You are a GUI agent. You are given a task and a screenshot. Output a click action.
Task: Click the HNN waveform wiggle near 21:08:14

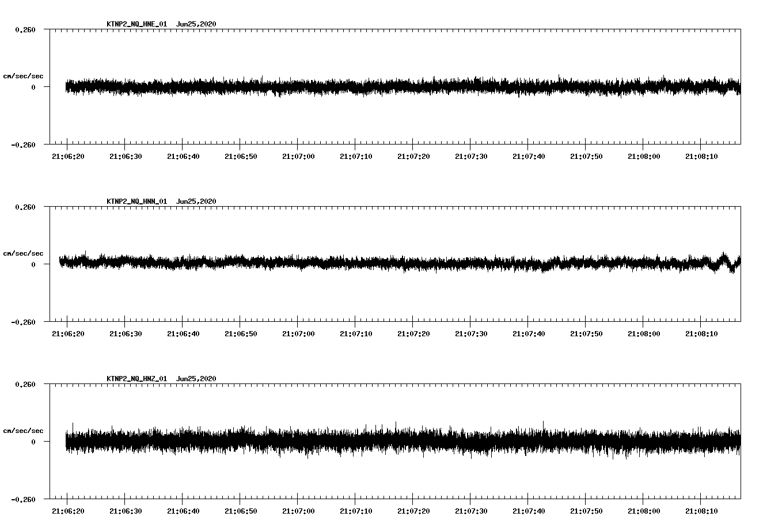(724, 261)
